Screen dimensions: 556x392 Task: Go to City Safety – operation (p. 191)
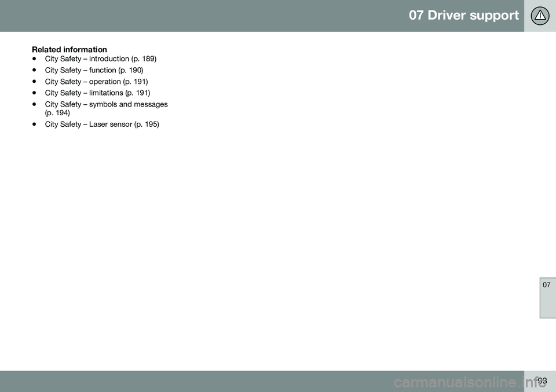(x=97, y=82)
